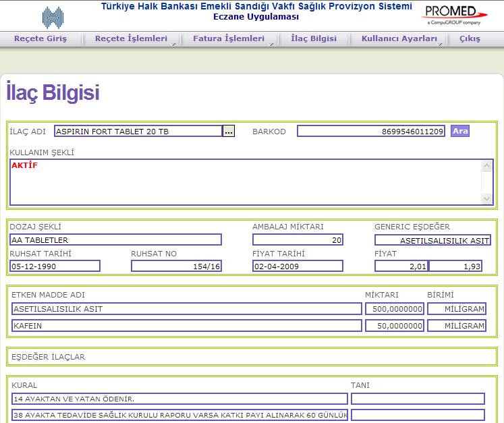504x423 pixels.
Task: Click the Kullanım Şekli scroll up arrow
Action: [486, 166]
